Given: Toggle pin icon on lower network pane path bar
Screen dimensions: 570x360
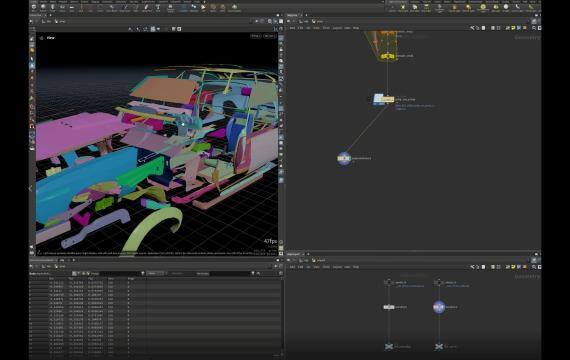Looking at the screenshot, I should coord(534,260).
